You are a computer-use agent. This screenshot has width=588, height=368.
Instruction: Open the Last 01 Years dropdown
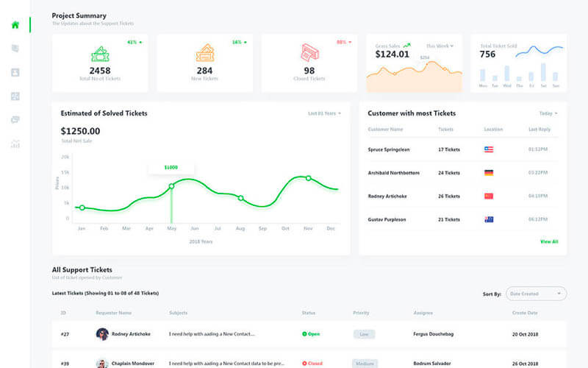click(x=324, y=113)
